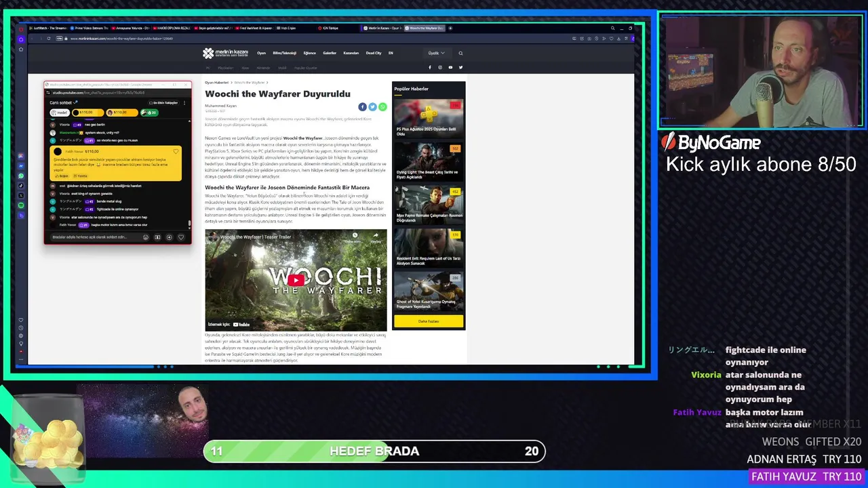The image size is (868, 488).
Task: Open the site search magnifier icon
Action: [460, 53]
